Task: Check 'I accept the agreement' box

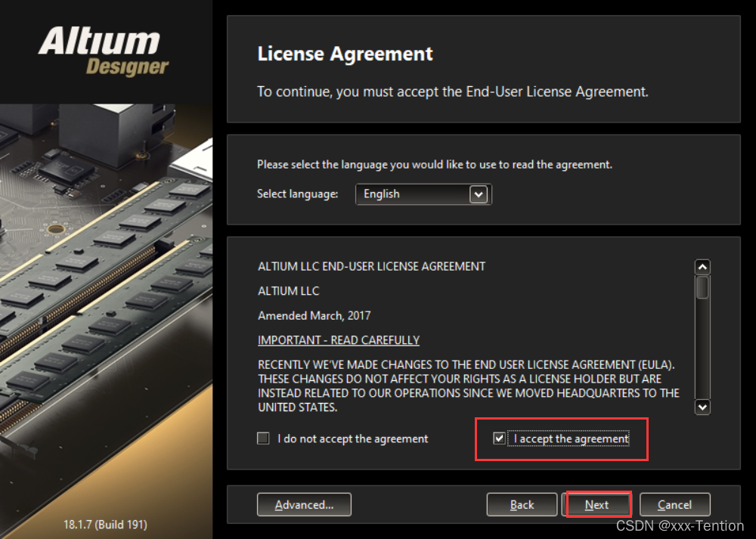Action: point(499,438)
